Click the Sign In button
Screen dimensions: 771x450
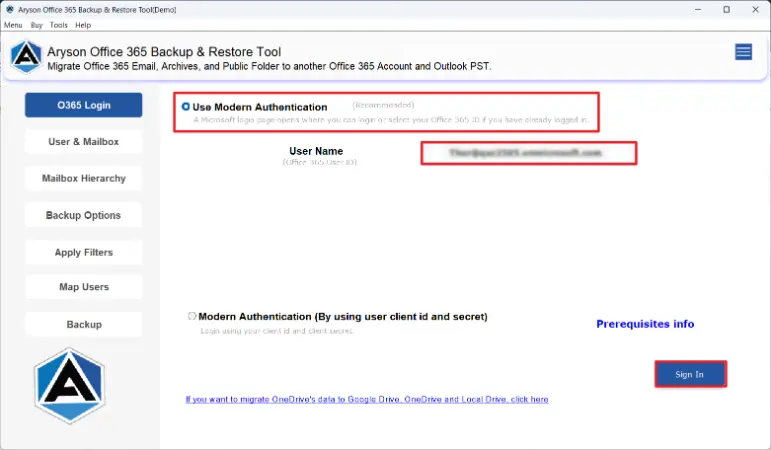[x=690, y=374]
